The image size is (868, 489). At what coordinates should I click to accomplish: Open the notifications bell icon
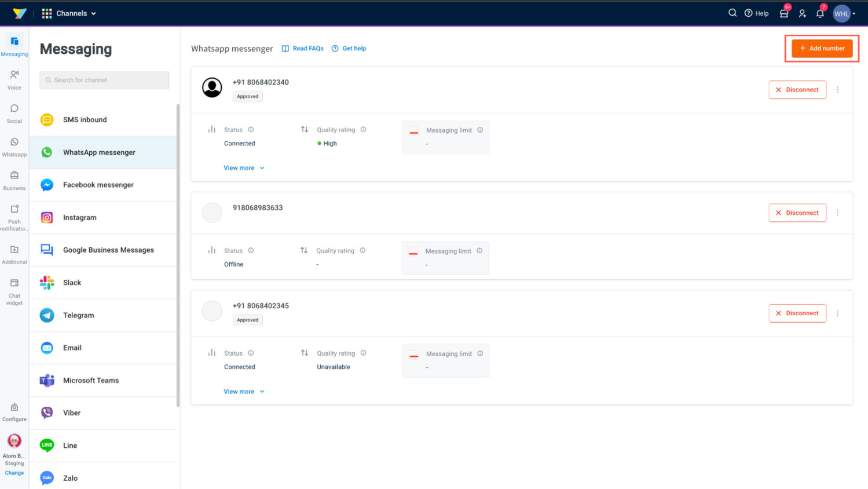click(x=820, y=13)
